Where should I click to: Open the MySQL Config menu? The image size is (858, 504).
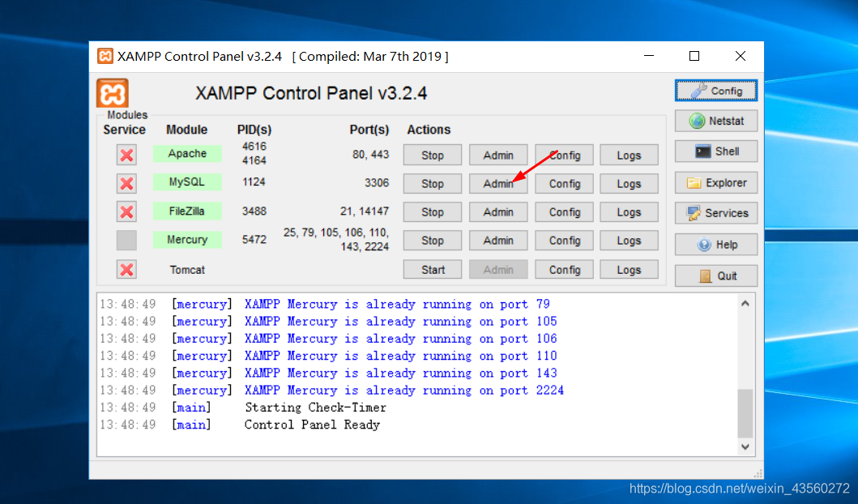tap(564, 184)
